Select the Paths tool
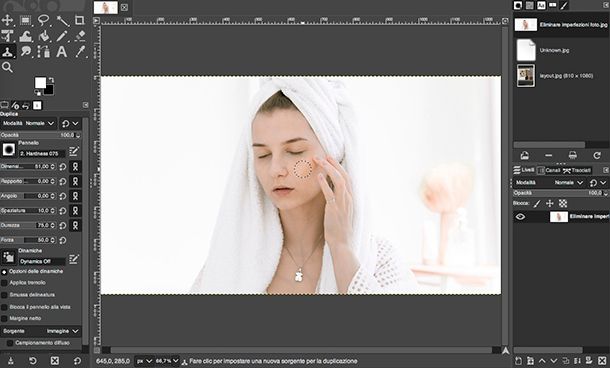Screen dimensions: 610x368 pos(44,52)
